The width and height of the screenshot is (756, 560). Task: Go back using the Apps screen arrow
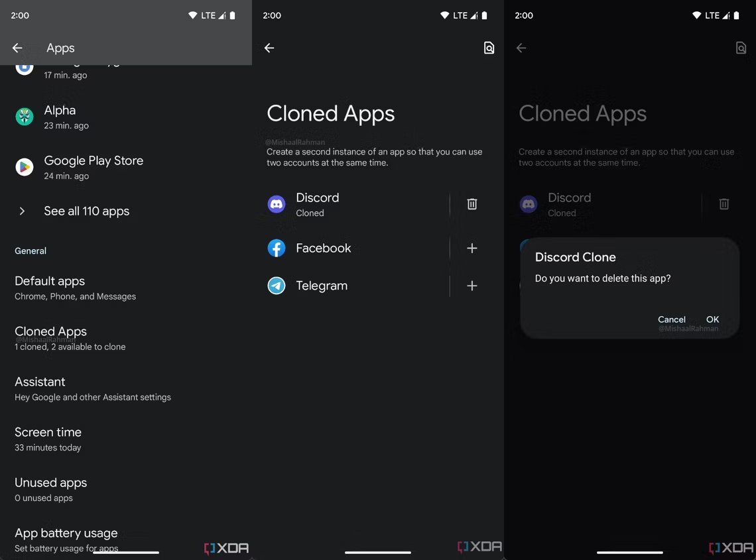pos(17,48)
